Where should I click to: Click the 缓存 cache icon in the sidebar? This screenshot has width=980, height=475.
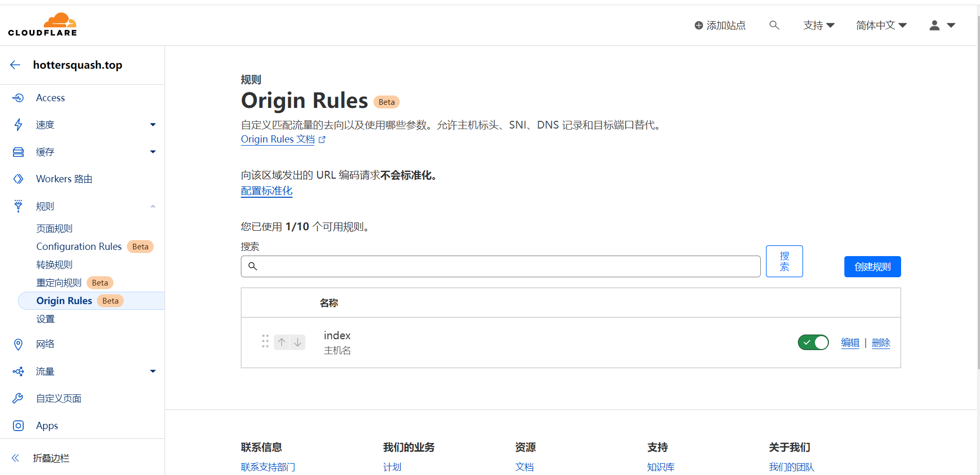coord(18,152)
